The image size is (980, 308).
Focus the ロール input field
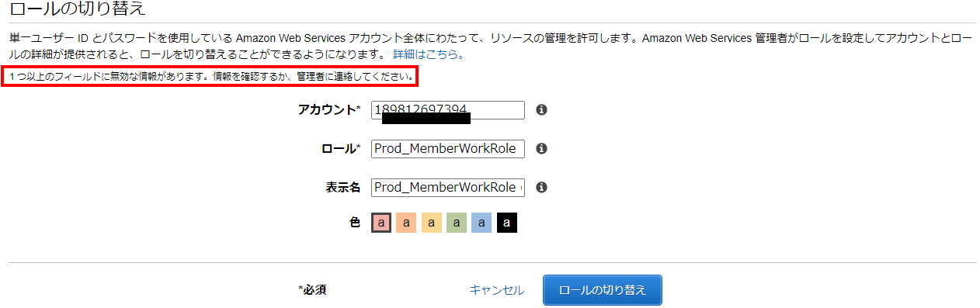click(448, 148)
